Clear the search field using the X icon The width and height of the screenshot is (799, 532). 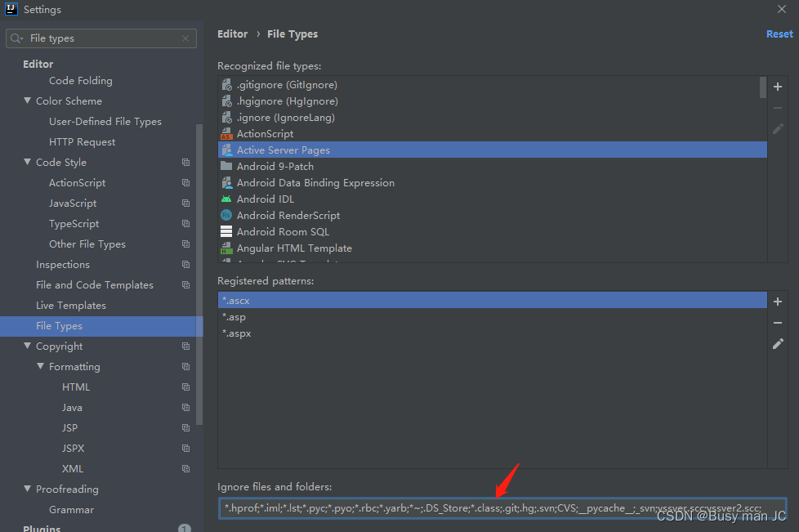point(185,38)
